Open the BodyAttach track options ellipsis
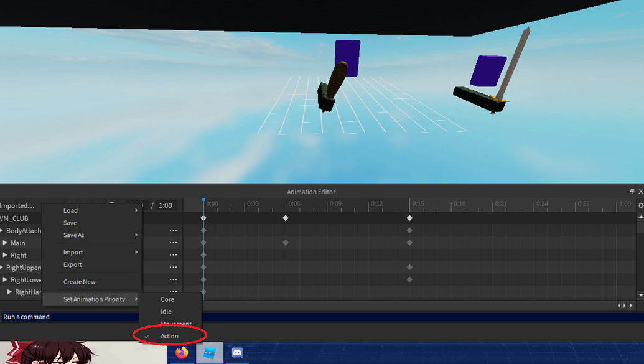This screenshot has height=364, width=644. 174,230
